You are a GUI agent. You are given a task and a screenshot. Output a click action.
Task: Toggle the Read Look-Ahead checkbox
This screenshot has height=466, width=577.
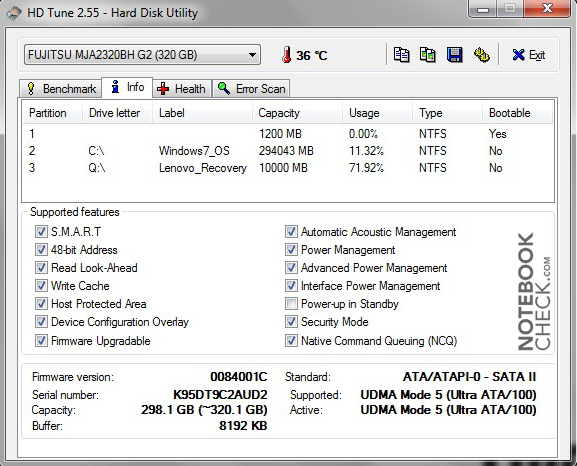pos(41,268)
